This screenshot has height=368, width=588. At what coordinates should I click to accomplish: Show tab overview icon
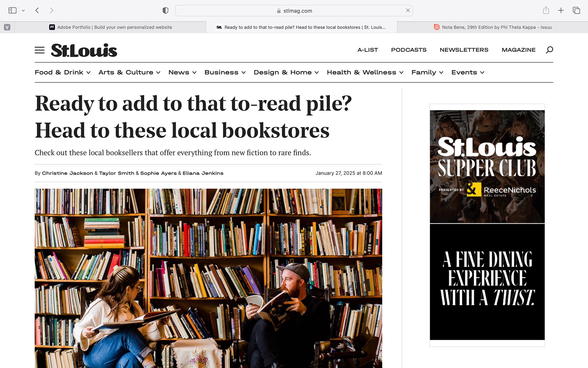[x=576, y=10]
